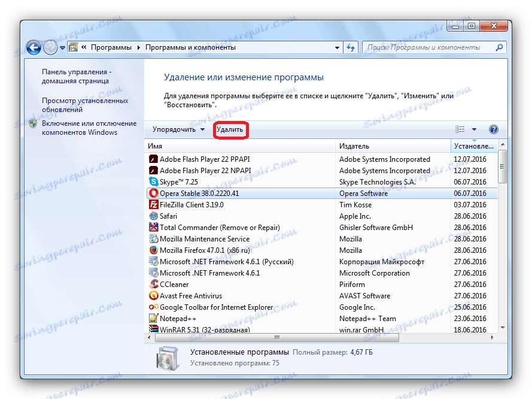The image size is (532, 399).
Task: Click the search magnifier icon
Action: (499, 47)
